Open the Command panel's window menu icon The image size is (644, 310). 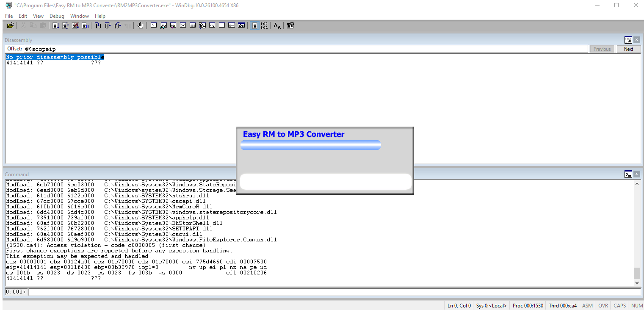pyautogui.click(x=628, y=174)
